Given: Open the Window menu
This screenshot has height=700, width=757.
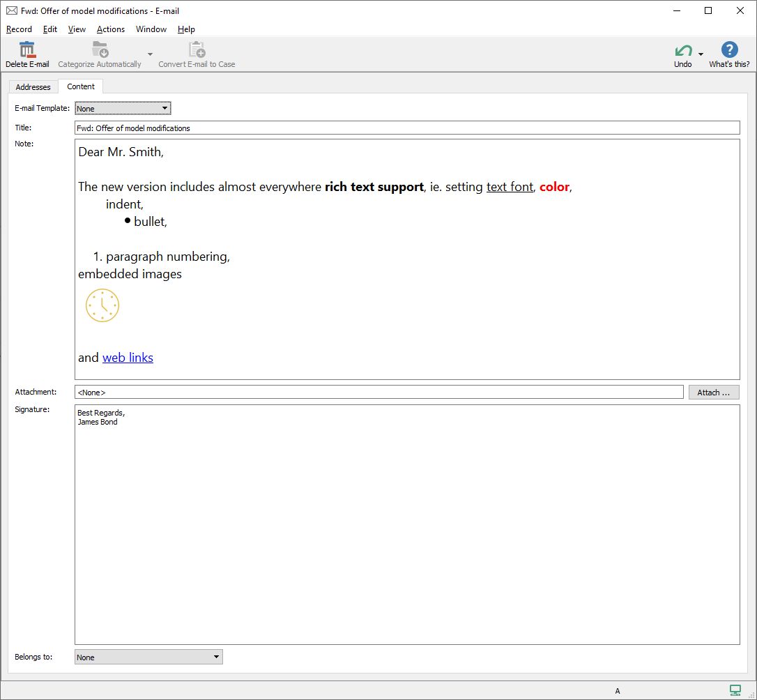Looking at the screenshot, I should click(151, 29).
